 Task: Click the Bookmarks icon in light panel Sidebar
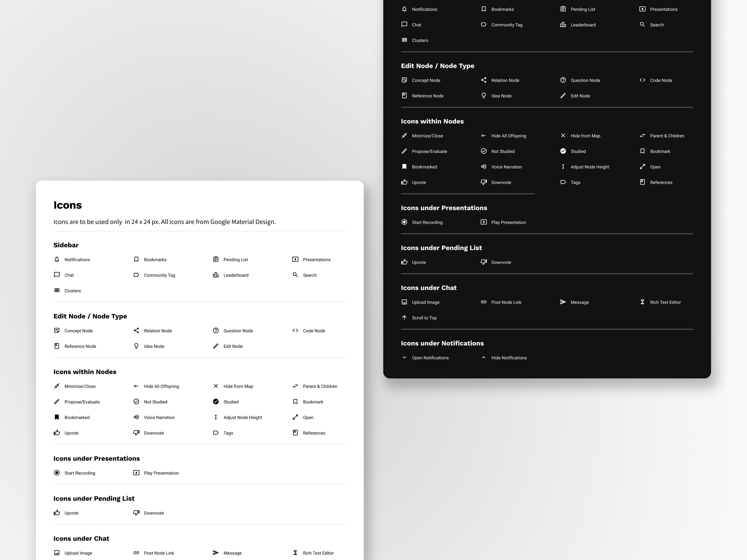(x=136, y=259)
